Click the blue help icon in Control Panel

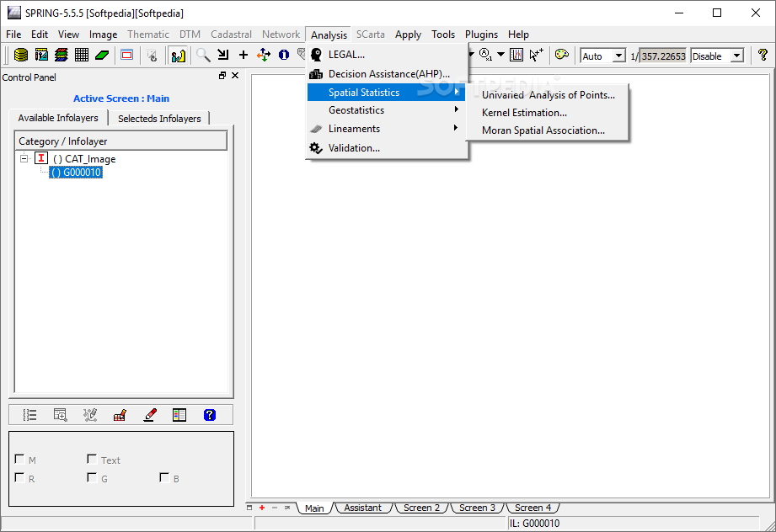tap(210, 415)
